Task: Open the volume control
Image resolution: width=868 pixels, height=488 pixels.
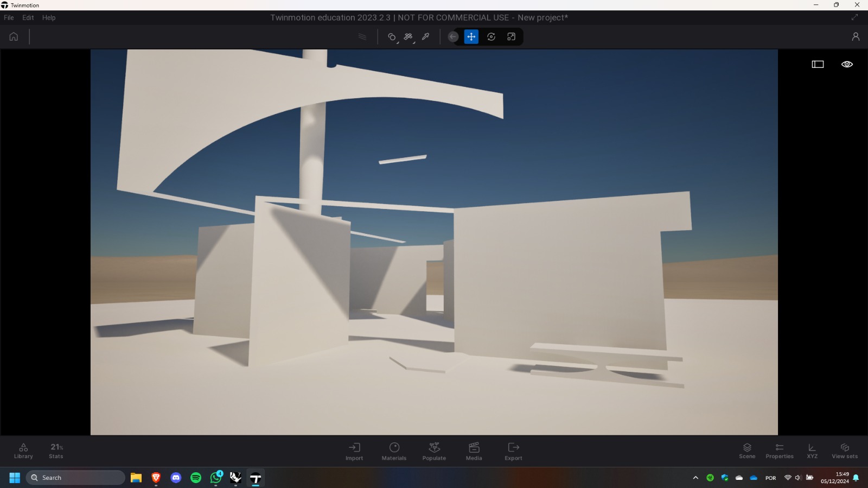Action: click(798, 478)
